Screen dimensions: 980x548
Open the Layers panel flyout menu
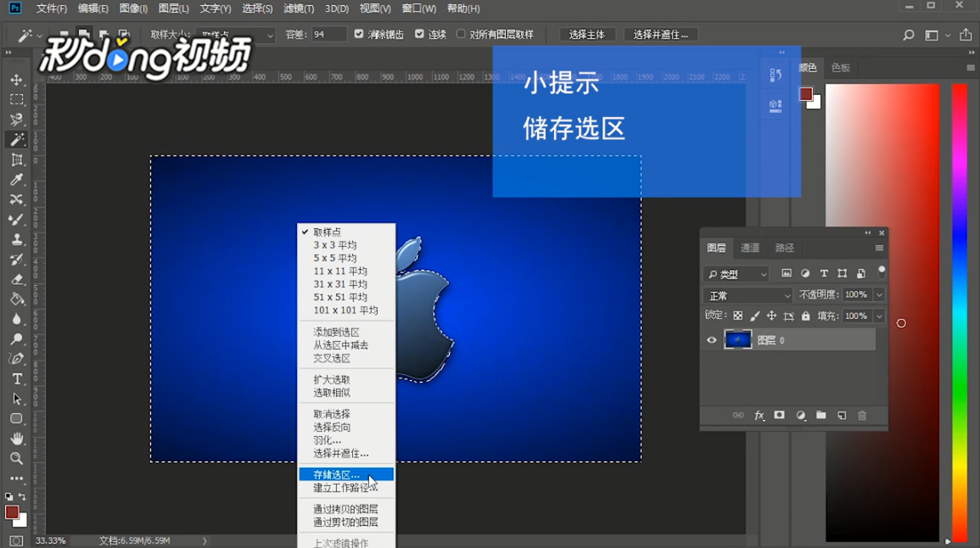(879, 248)
